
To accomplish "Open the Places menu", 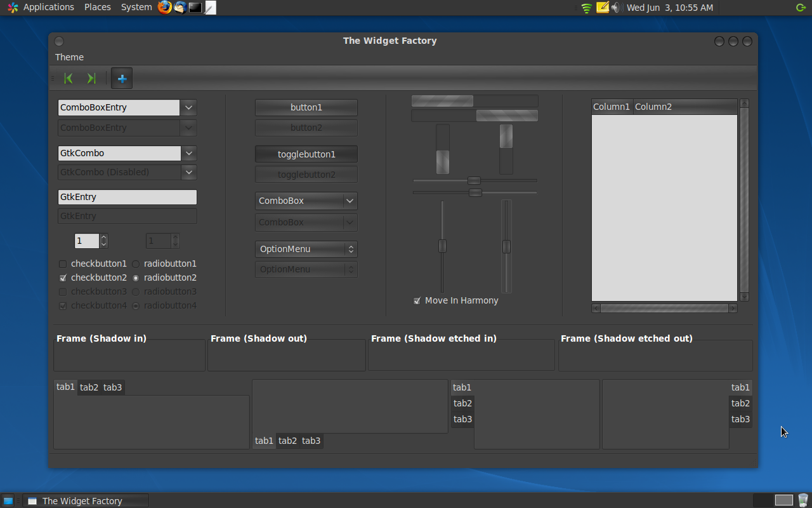I will pyautogui.click(x=98, y=8).
